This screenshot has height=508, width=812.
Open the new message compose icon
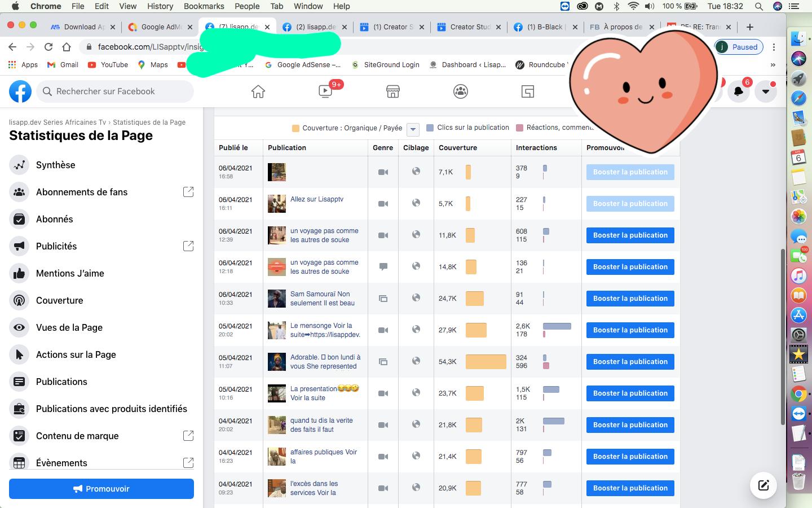[x=764, y=485]
